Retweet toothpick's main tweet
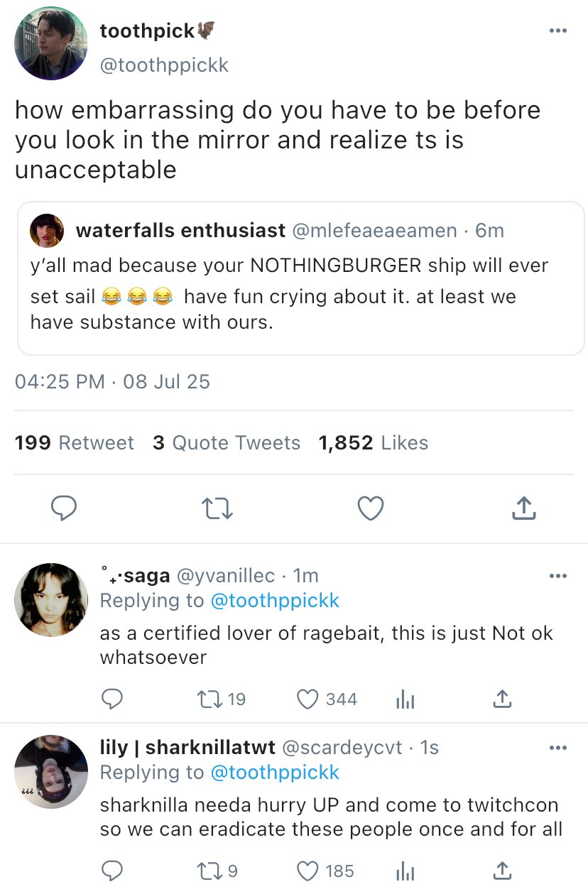 (217, 508)
